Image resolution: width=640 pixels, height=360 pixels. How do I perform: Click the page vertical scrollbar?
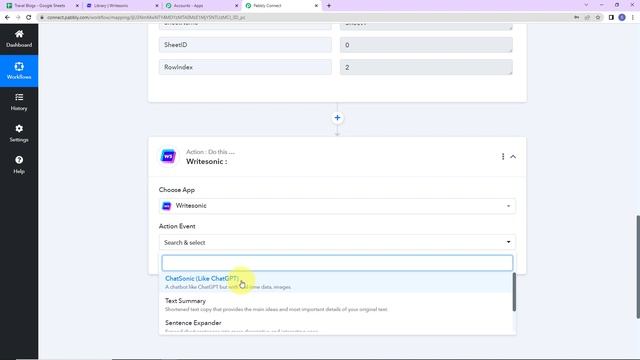point(638,267)
